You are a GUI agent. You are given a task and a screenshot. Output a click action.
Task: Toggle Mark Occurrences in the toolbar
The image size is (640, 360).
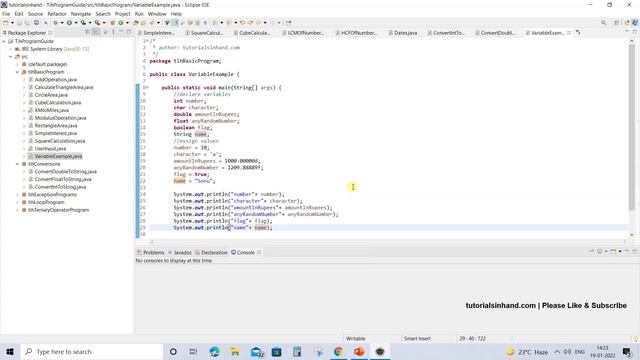pos(175,23)
